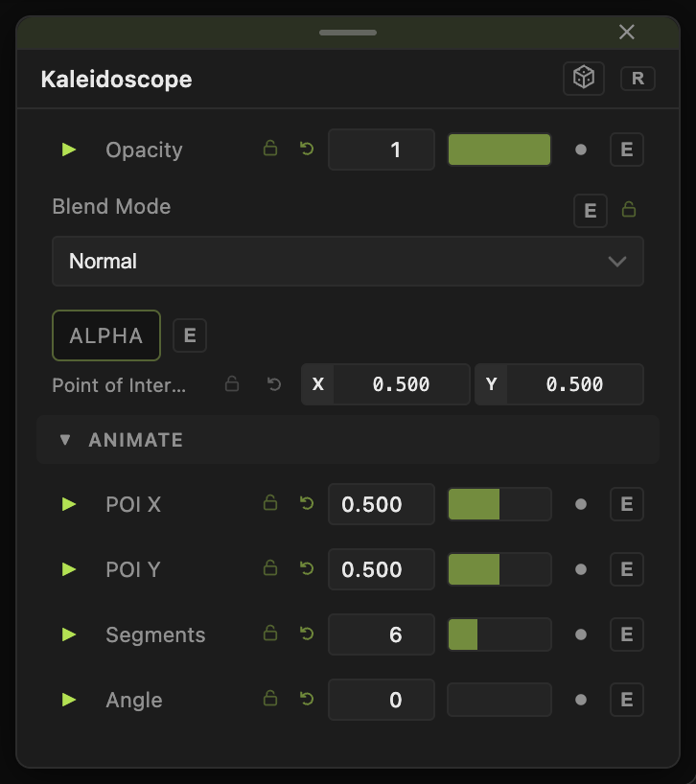Click the Angle value field
This screenshot has width=696, height=784.
point(381,700)
